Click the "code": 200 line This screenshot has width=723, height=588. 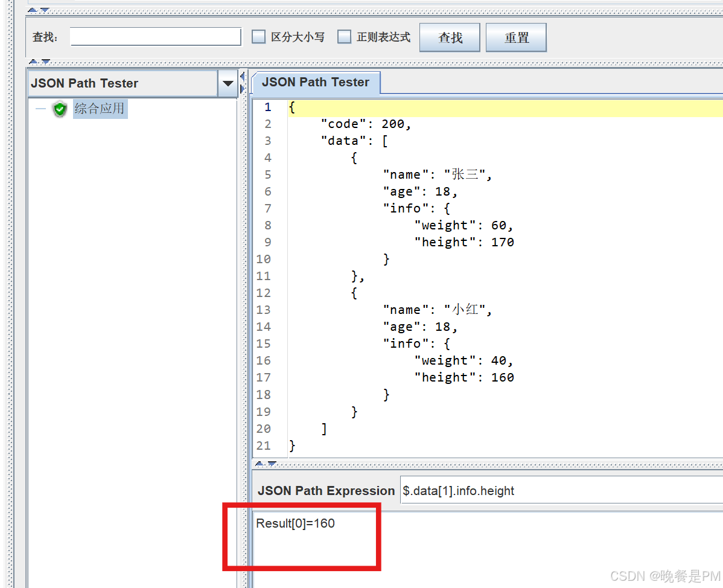point(366,124)
